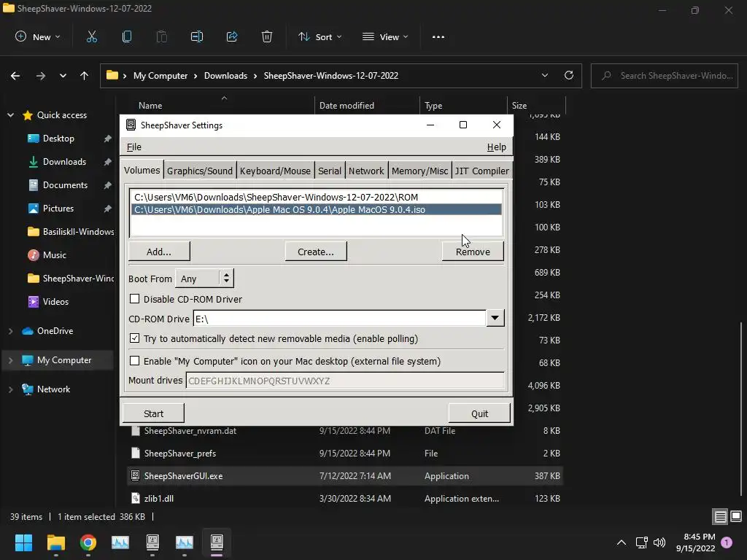
Task: Select the Apple MacOS 9.0.4.iso volume
Action: (317, 209)
